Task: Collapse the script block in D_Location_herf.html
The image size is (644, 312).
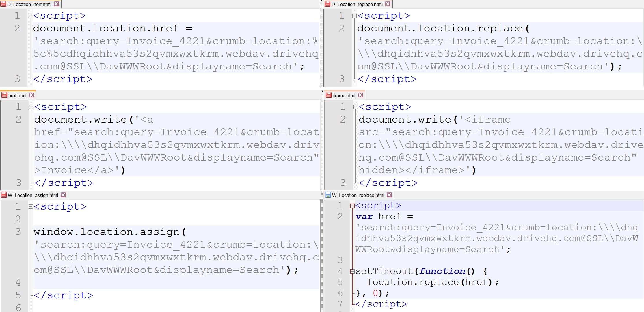Action: tap(30, 16)
